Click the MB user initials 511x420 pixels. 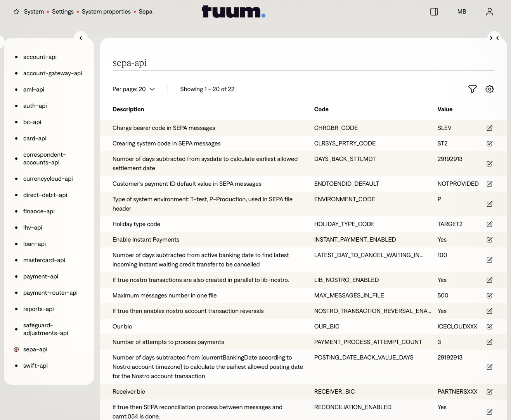[461, 12]
